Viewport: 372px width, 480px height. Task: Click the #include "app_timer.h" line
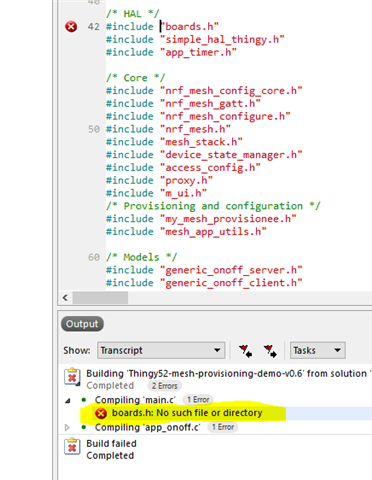[x=171, y=52]
